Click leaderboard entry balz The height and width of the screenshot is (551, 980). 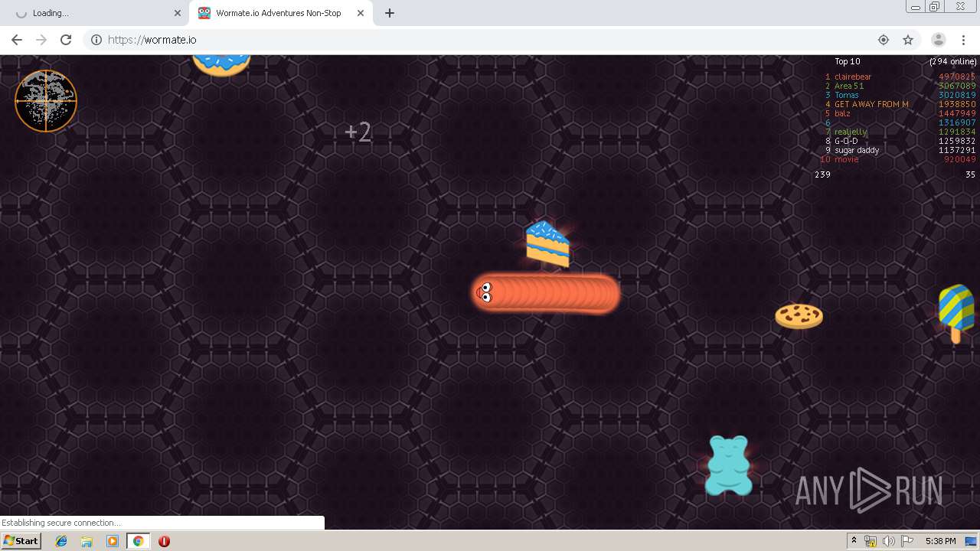coord(842,113)
